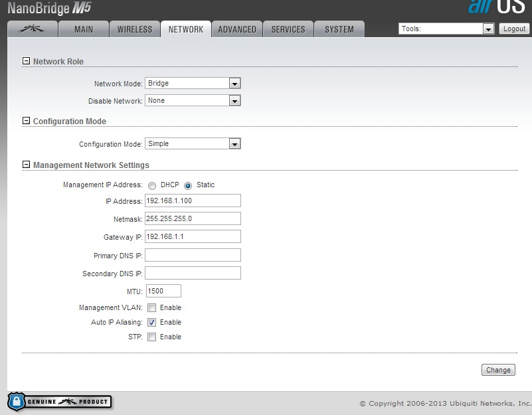Enable the Management VLAN checkbox
The image size is (532, 415).
(x=151, y=308)
